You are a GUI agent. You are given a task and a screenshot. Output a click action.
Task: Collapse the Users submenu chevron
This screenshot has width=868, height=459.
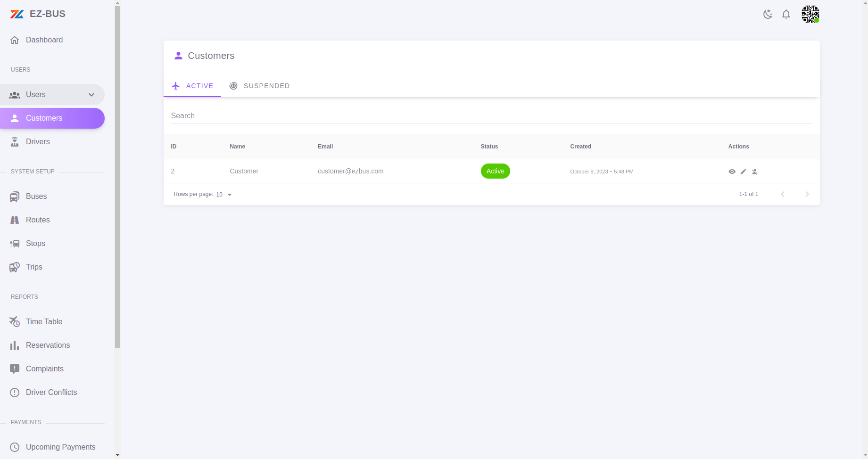click(x=91, y=95)
